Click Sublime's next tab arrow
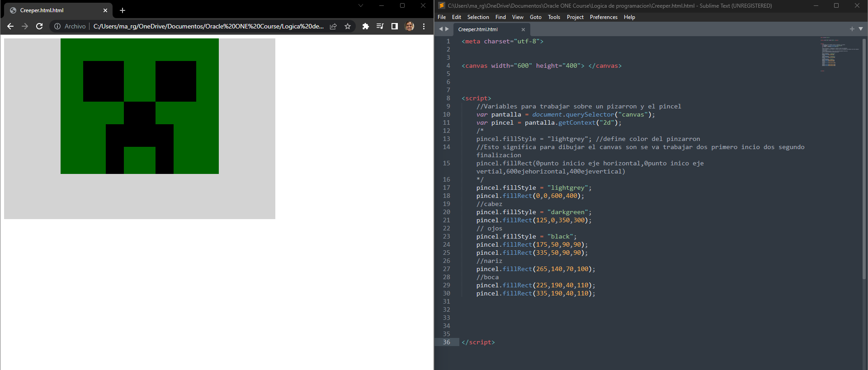Image resolution: width=868 pixels, height=370 pixels. point(447,29)
